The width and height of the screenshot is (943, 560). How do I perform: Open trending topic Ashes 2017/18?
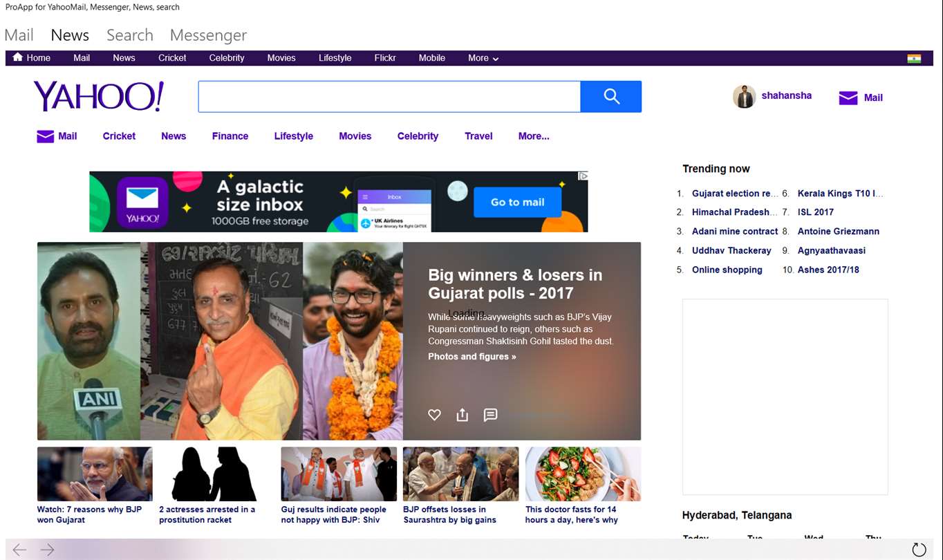tap(828, 270)
